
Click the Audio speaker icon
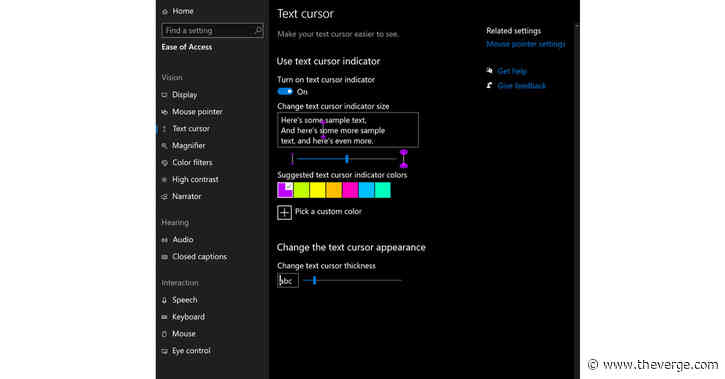click(165, 240)
